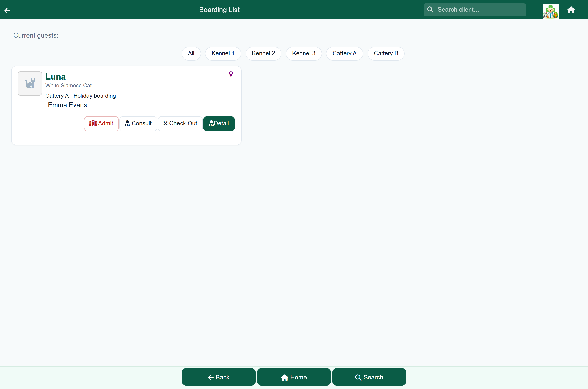This screenshot has width=588, height=389.
Task: Select the All filter chip
Action: tap(191, 53)
